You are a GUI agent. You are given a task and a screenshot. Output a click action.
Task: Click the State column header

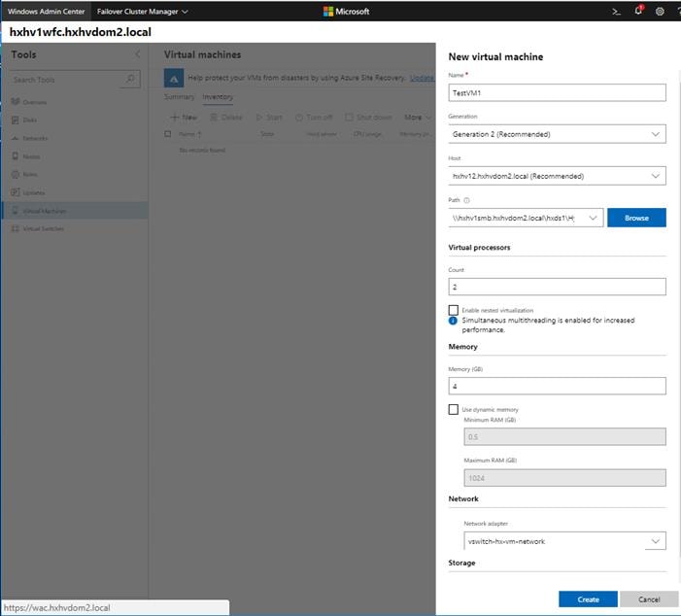click(x=267, y=134)
